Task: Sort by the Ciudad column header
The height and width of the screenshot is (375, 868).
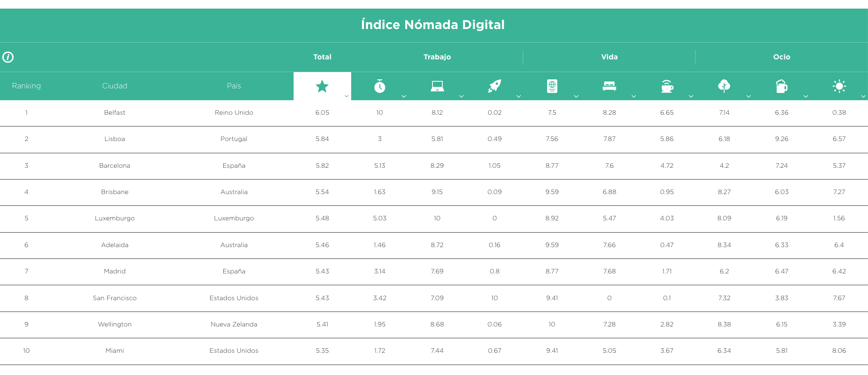Action: [114, 86]
